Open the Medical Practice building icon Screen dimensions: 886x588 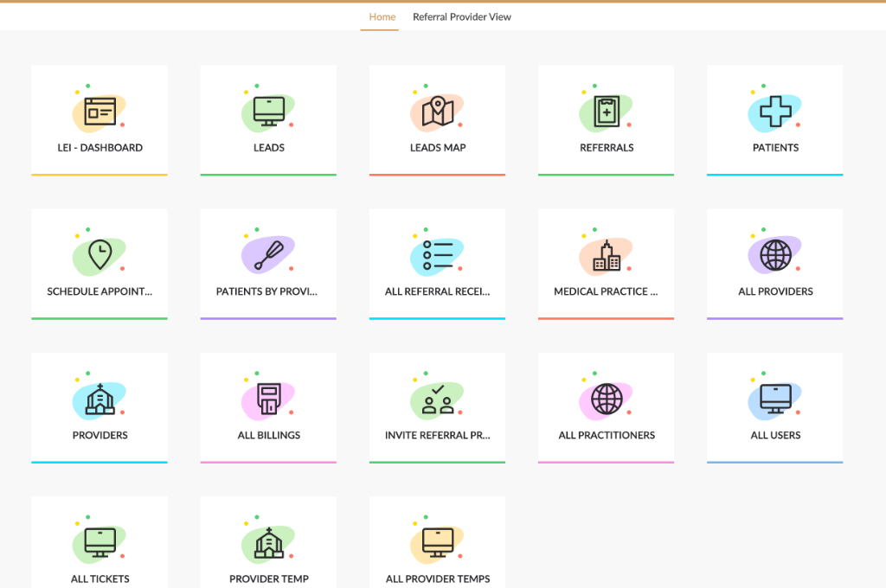pyautogui.click(x=607, y=255)
